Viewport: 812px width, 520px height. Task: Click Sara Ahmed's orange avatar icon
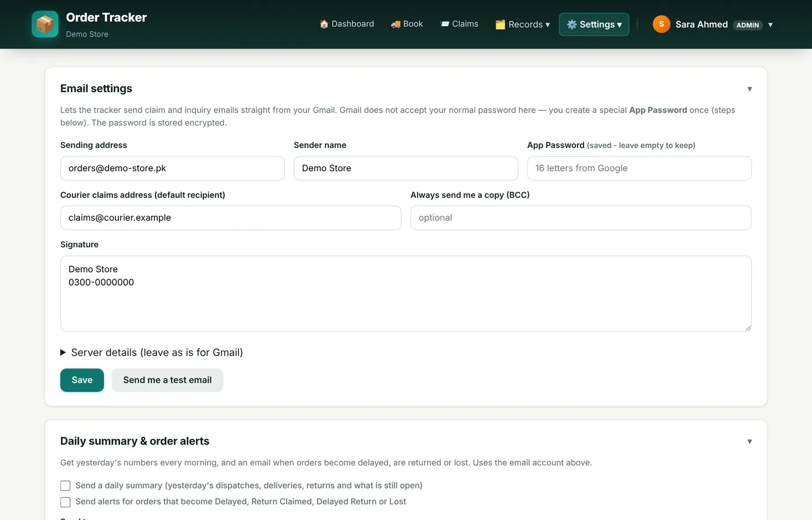click(x=661, y=24)
